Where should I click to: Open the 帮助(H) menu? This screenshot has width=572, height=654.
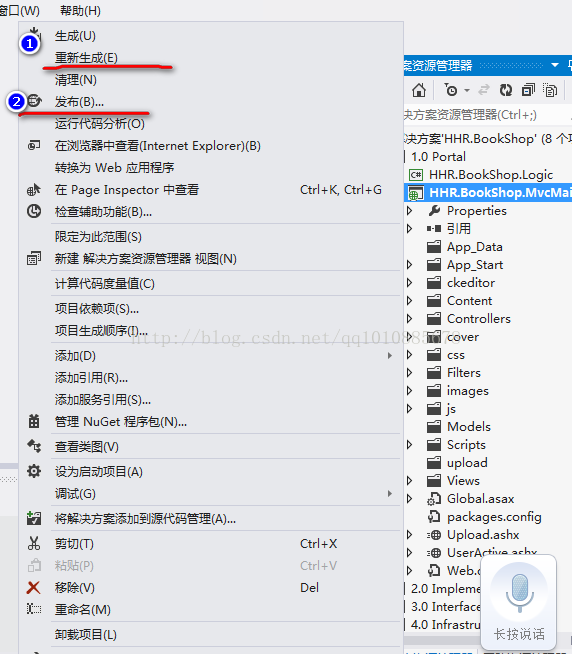(80, 10)
